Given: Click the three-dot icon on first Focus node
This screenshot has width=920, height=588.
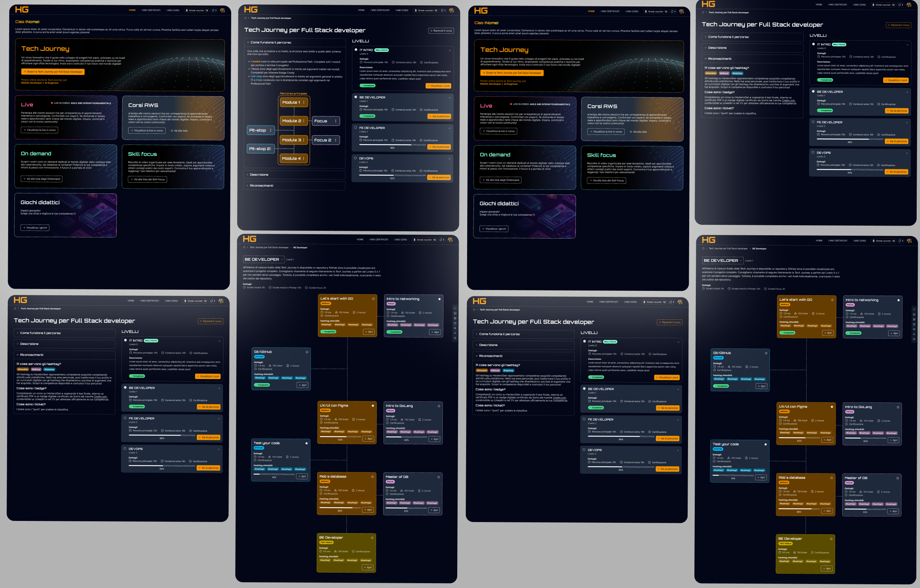Looking at the screenshot, I should [335, 121].
